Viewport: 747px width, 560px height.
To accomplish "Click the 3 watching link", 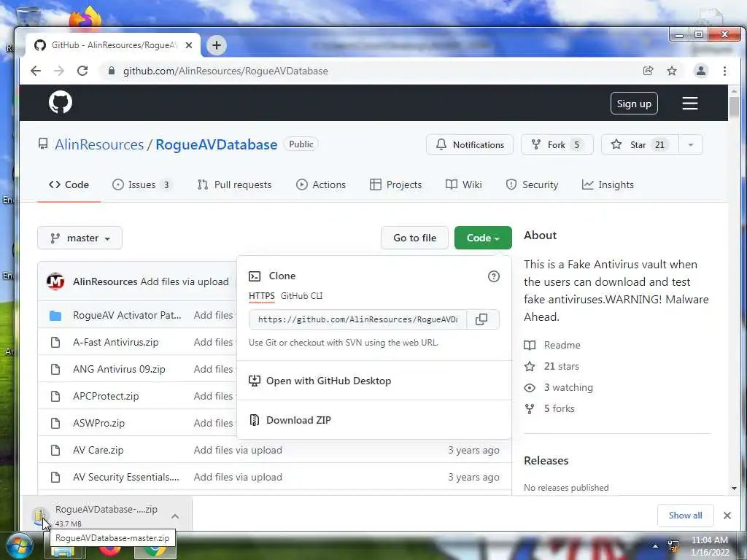I will click(x=568, y=387).
